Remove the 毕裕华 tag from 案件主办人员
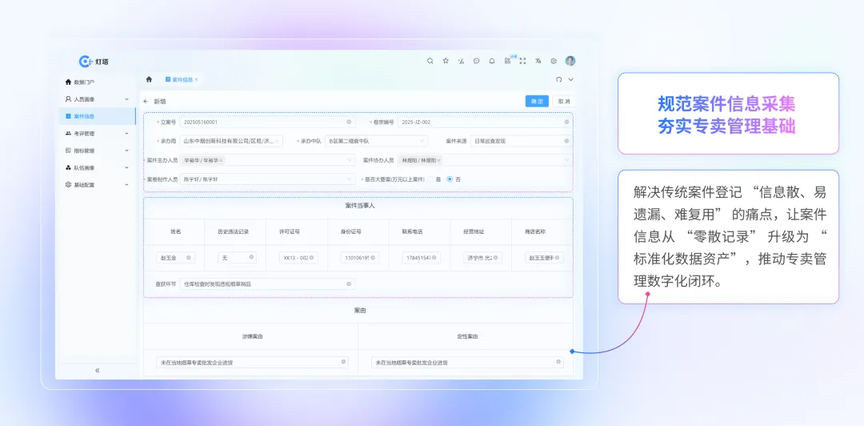Viewport: 864px width, 426px height. [221, 160]
